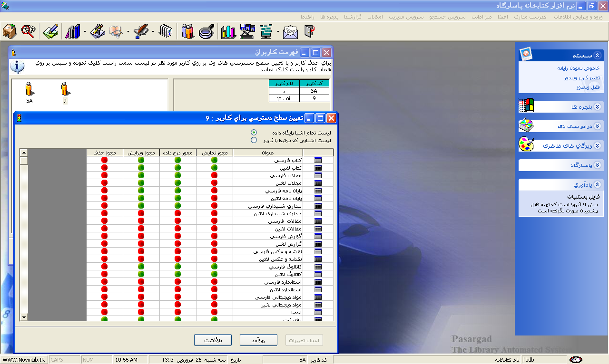Open the 'راهنما' menu
Viewport: 609px width, 364px height.
307,17
